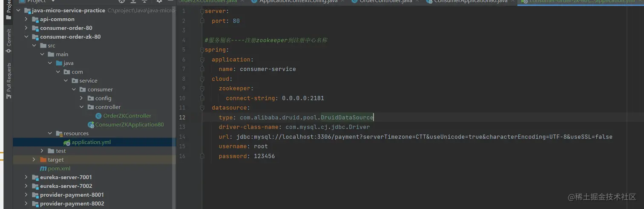Expand the api-common module
The height and width of the screenshot is (209, 644).
(x=26, y=19)
